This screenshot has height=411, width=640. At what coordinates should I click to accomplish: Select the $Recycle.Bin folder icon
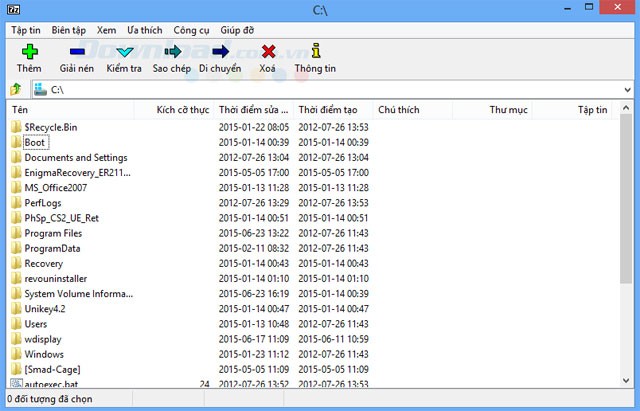point(16,127)
